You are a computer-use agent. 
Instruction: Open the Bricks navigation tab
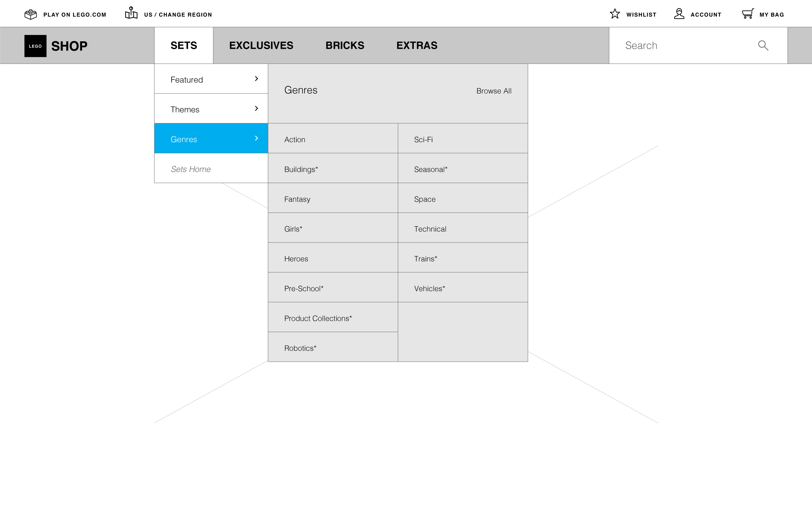tap(345, 46)
